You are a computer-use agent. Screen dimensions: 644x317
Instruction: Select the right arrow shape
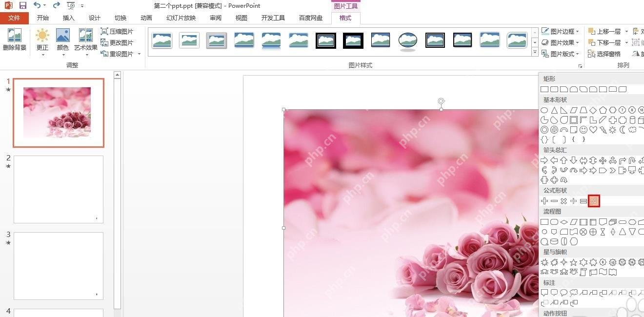(x=544, y=160)
